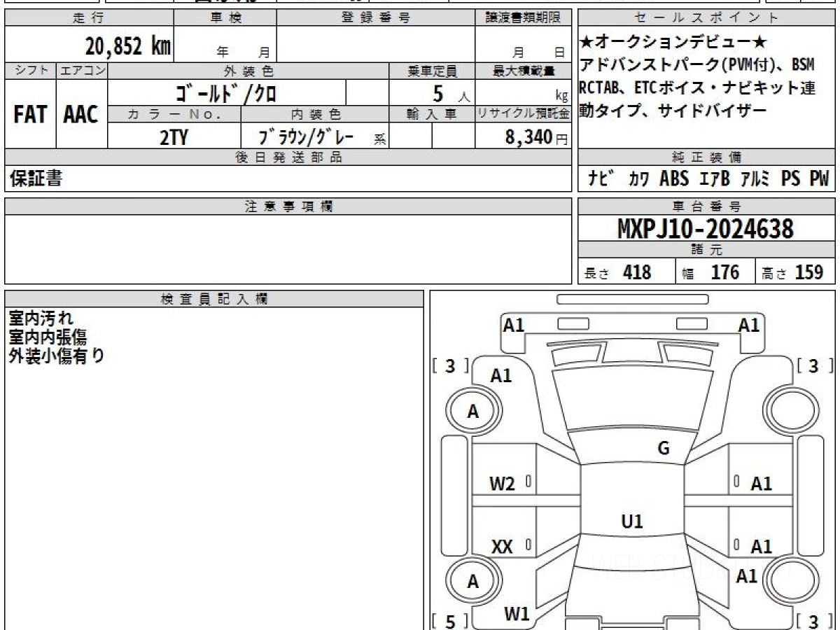This screenshot has width=840, height=630.
Task: Select the 動タイプ、サイドバイザー line
Action: [673, 111]
